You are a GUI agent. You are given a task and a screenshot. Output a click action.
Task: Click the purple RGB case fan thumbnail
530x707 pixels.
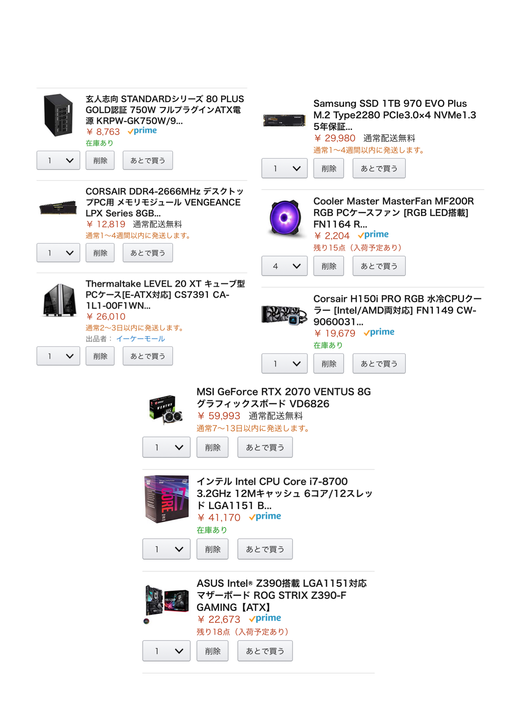pos(285,219)
